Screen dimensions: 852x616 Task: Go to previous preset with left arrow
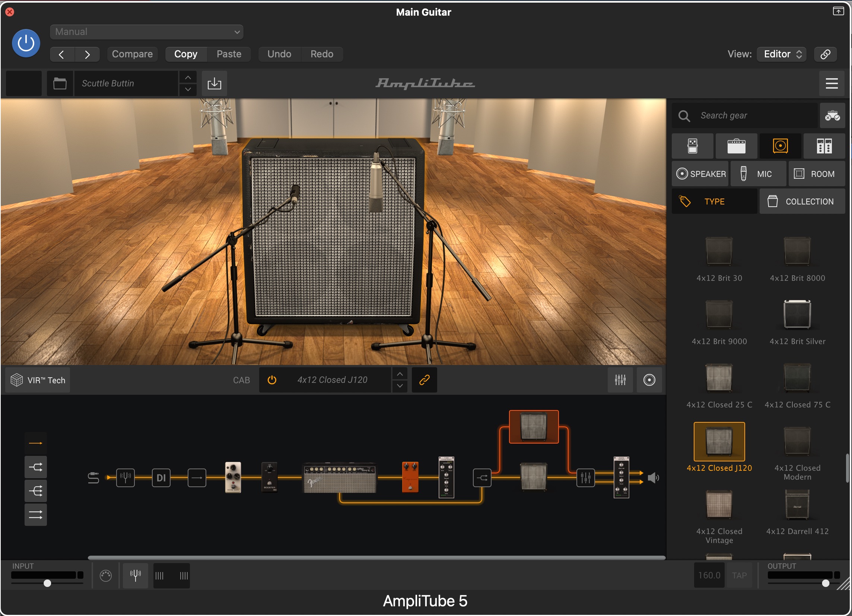pos(62,54)
